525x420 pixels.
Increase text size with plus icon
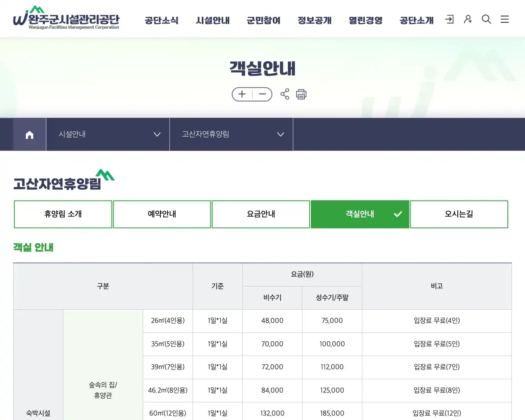[x=242, y=94]
